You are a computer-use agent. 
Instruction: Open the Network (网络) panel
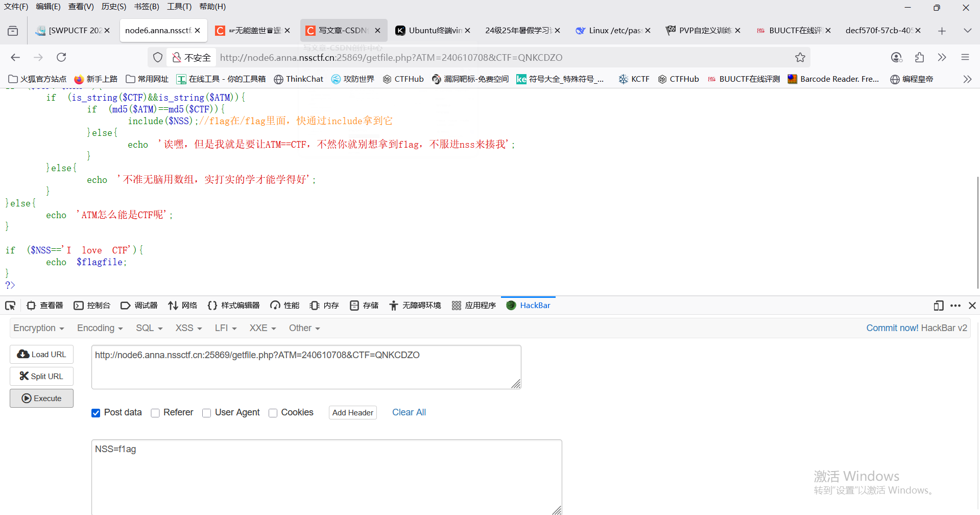coord(182,306)
